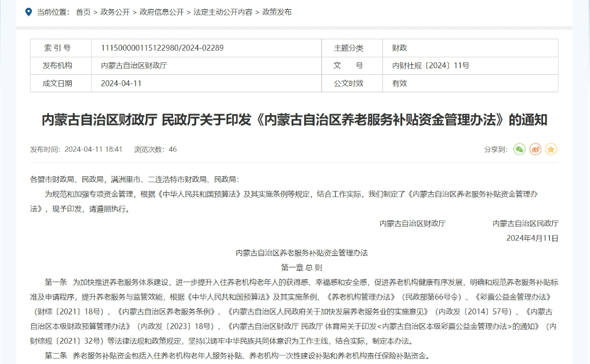The height and width of the screenshot is (364, 590).
Task: Share article via WeChat icon
Action: click(x=520, y=150)
